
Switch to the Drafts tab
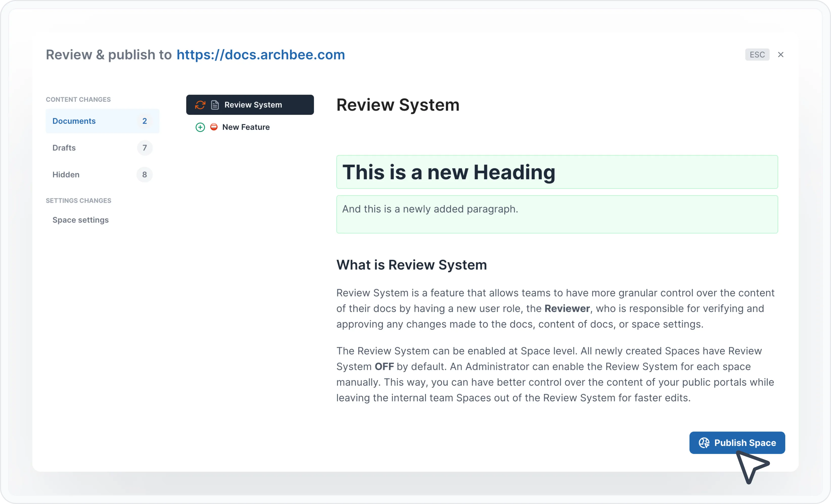[103, 148]
